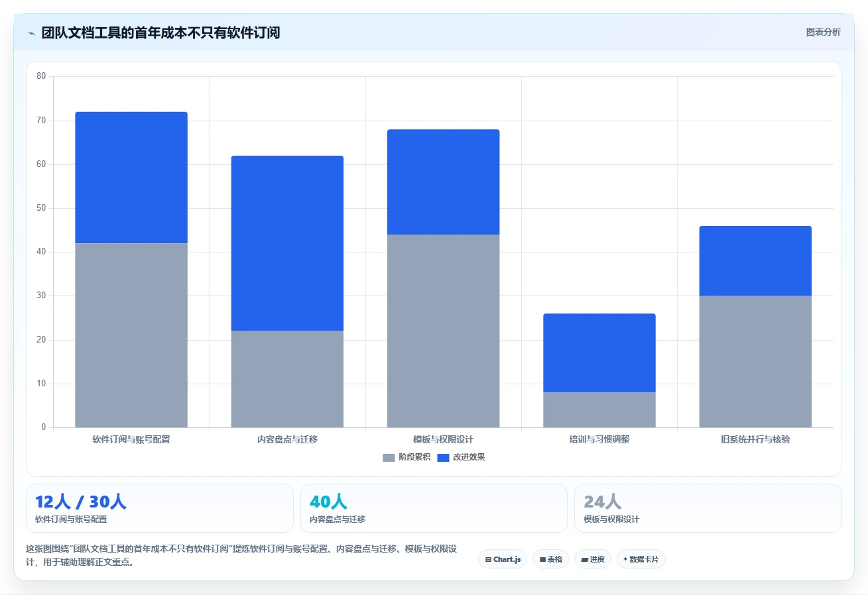This screenshot has height=595, width=868.
Task: Click the x-axis label 模板与权限设计
Action: [x=443, y=439]
